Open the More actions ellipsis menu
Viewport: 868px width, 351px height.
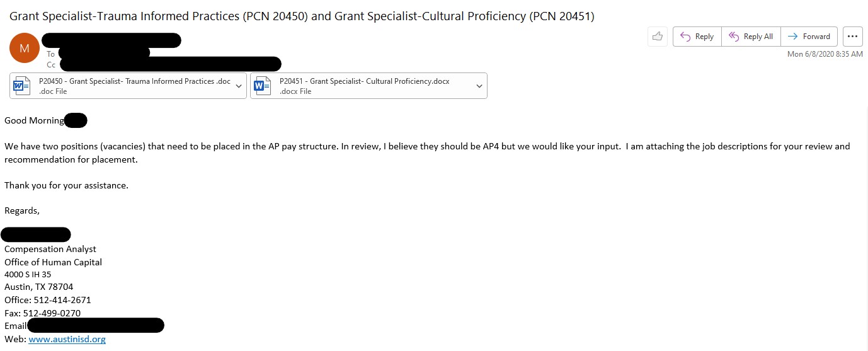point(852,37)
